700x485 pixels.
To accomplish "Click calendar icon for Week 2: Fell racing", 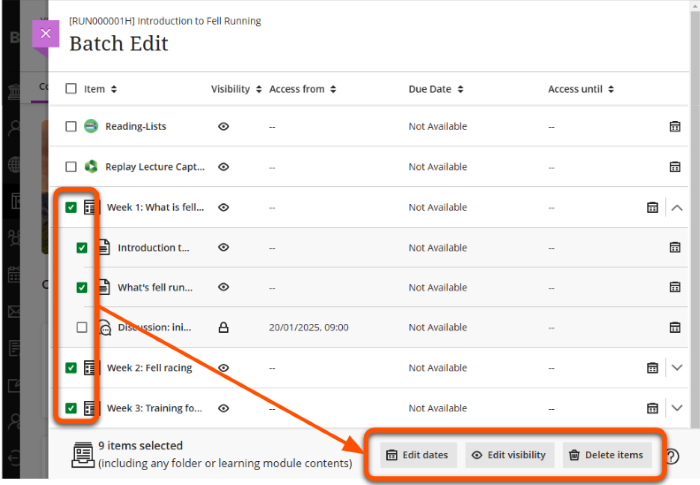I will pyautogui.click(x=652, y=368).
